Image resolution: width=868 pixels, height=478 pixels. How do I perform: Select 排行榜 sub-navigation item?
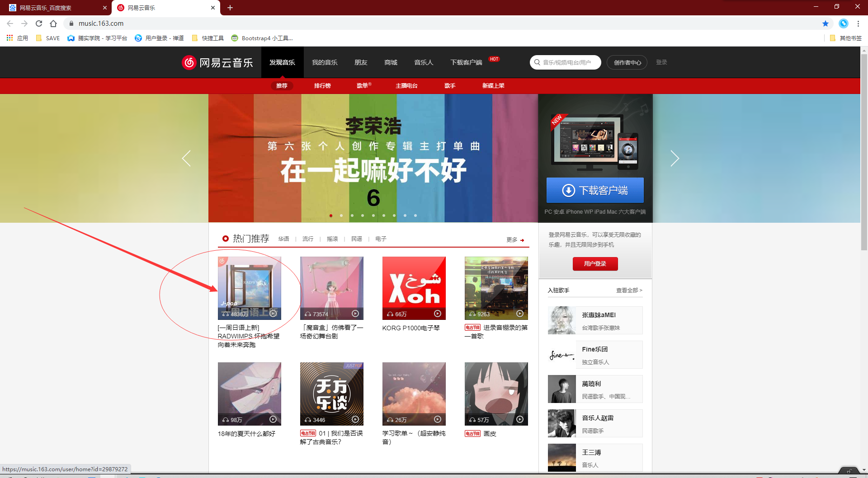[322, 85]
